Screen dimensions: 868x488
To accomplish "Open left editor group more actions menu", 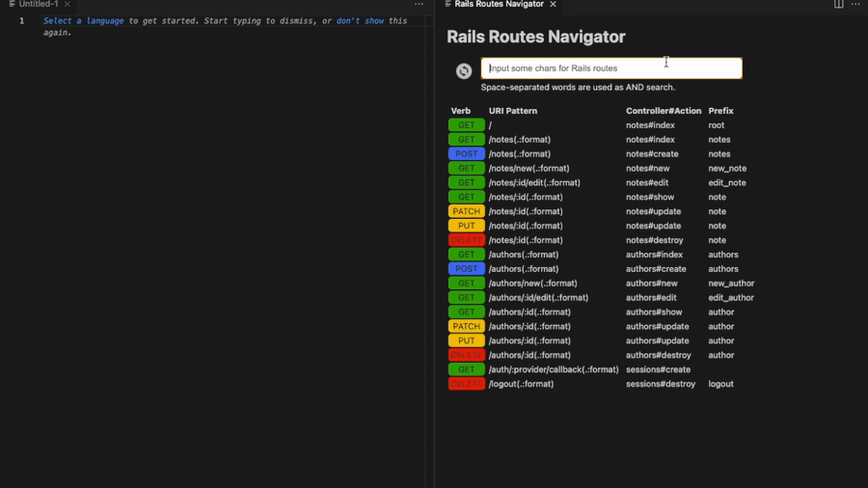I will tap(419, 4).
